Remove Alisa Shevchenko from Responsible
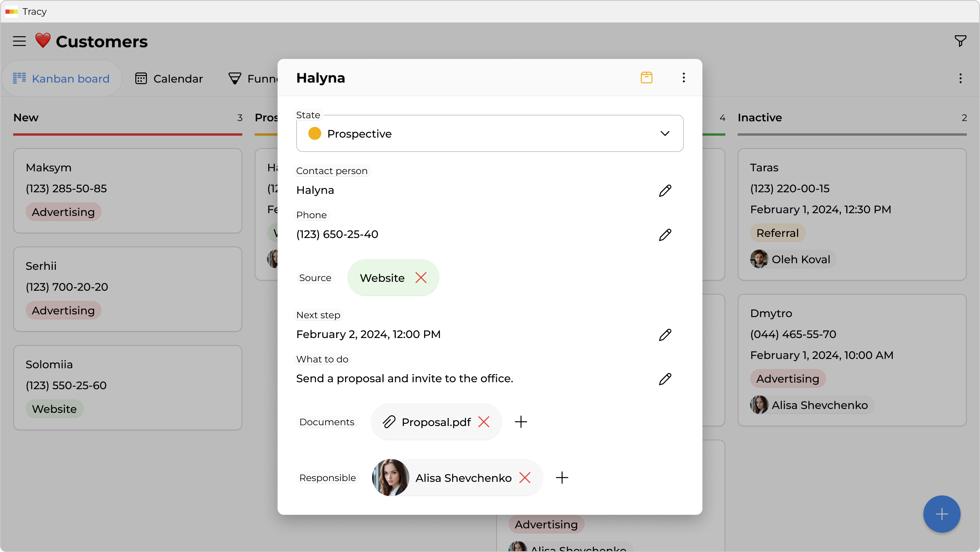 pyautogui.click(x=525, y=478)
